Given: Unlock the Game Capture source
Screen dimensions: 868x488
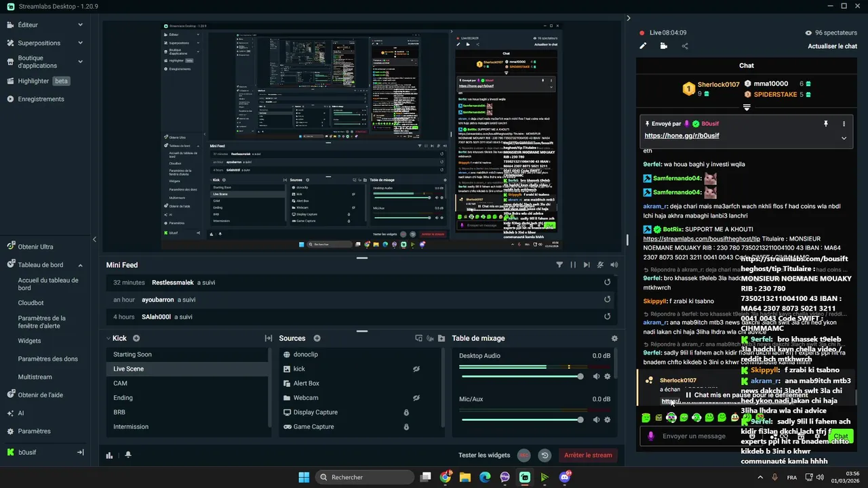Looking at the screenshot, I should (x=406, y=427).
